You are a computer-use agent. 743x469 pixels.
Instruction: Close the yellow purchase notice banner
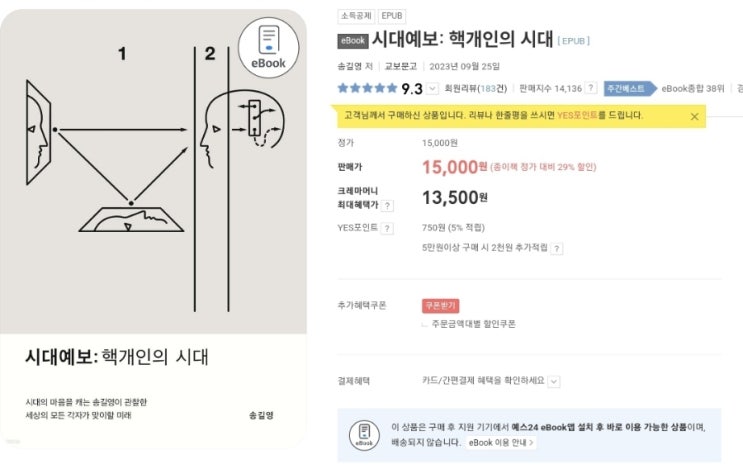click(695, 116)
